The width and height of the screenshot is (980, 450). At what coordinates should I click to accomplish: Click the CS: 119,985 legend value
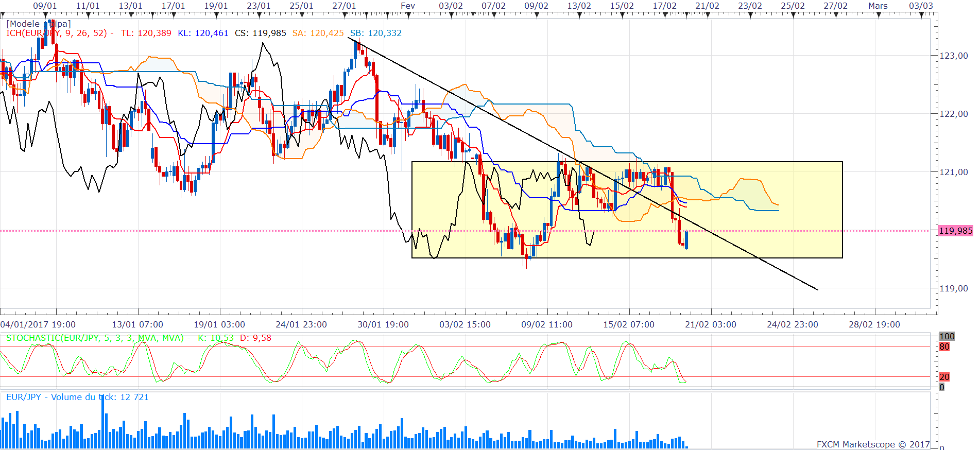[x=261, y=33]
